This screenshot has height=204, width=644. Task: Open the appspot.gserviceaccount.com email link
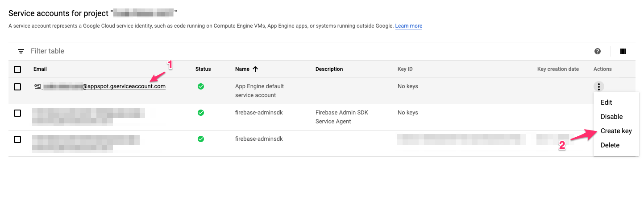[124, 86]
